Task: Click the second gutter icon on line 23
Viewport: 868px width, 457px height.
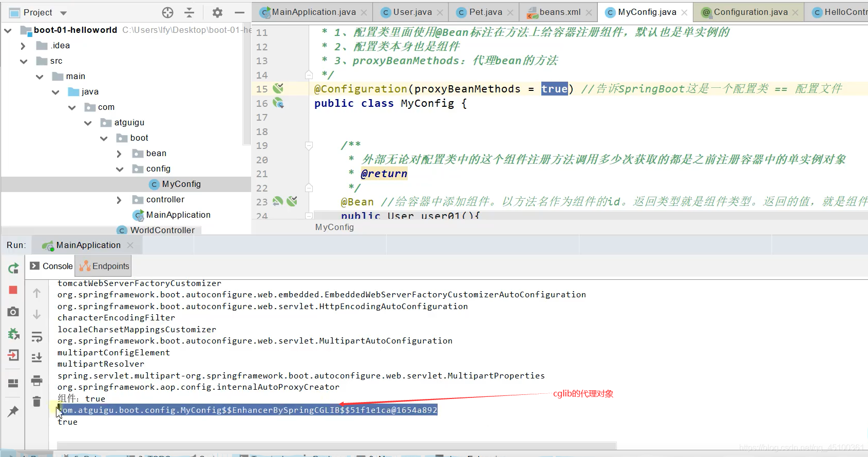Action: (292, 201)
